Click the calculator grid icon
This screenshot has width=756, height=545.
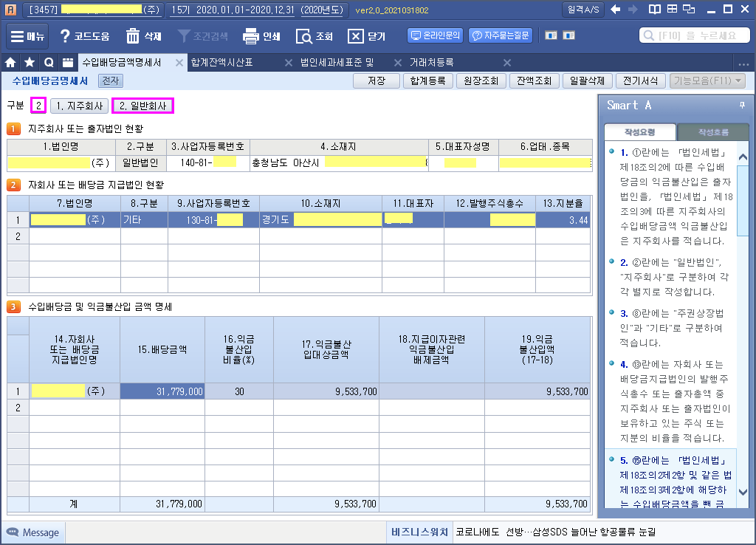point(672,9)
